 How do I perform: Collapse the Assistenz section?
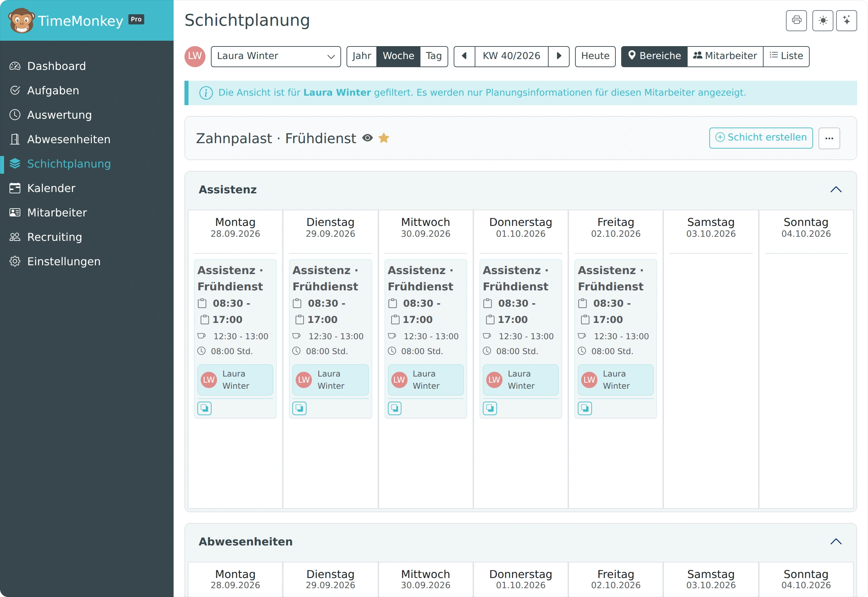point(836,190)
